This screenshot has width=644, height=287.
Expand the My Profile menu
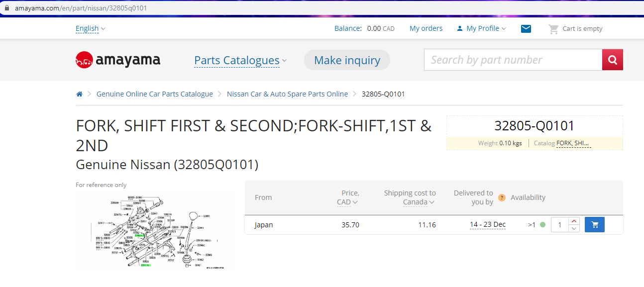[x=481, y=29]
